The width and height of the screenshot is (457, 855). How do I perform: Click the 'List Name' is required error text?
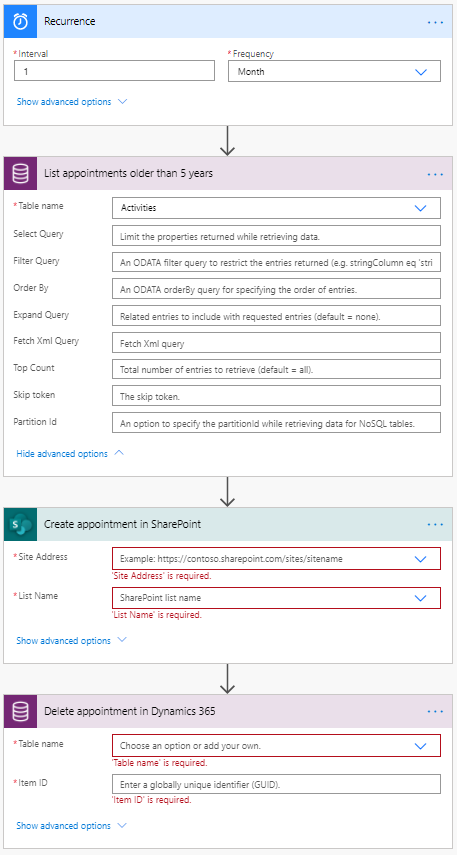point(157,615)
